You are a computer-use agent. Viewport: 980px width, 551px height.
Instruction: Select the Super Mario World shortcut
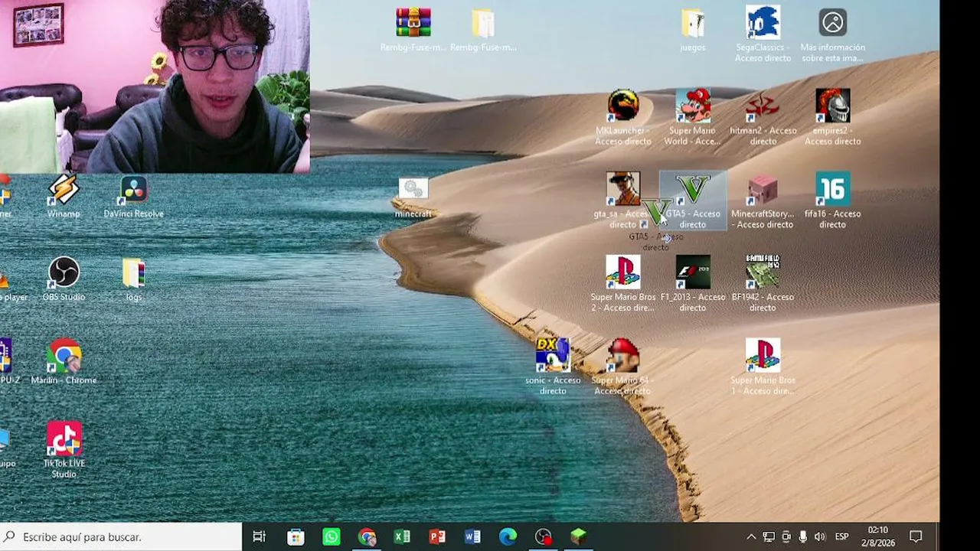coord(693,106)
